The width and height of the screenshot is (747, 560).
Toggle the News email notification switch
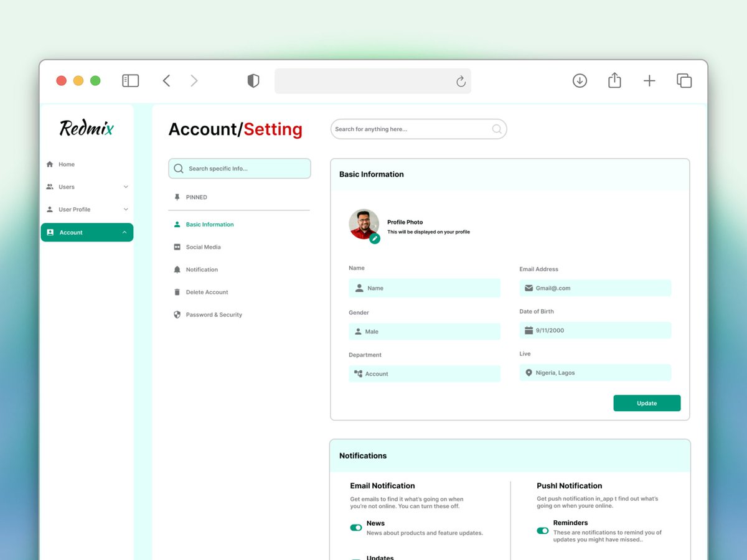(x=356, y=528)
